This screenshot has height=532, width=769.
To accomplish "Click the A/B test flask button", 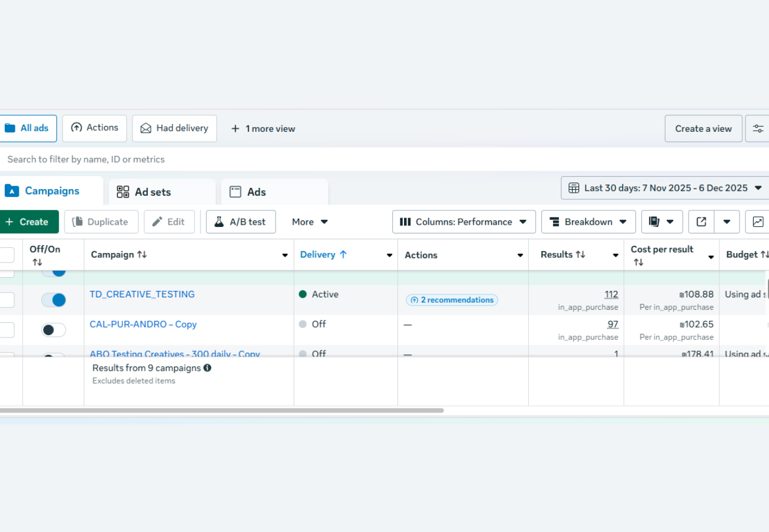I will coord(241,222).
